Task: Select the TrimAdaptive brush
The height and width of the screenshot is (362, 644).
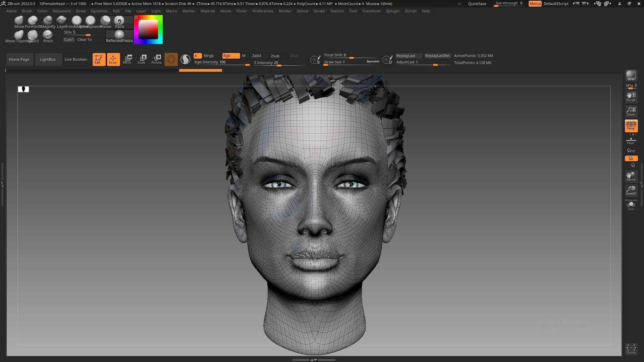Action: coord(76,22)
